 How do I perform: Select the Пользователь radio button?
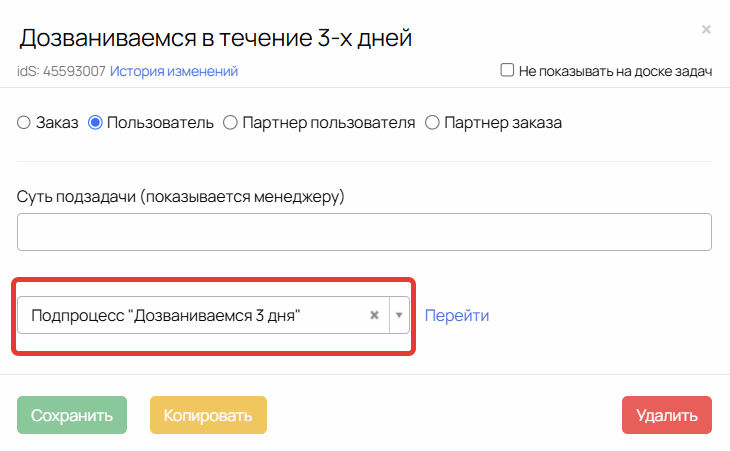[95, 123]
